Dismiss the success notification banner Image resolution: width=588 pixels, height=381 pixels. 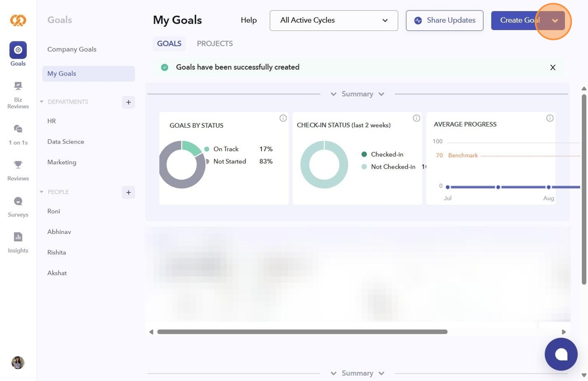click(x=553, y=68)
